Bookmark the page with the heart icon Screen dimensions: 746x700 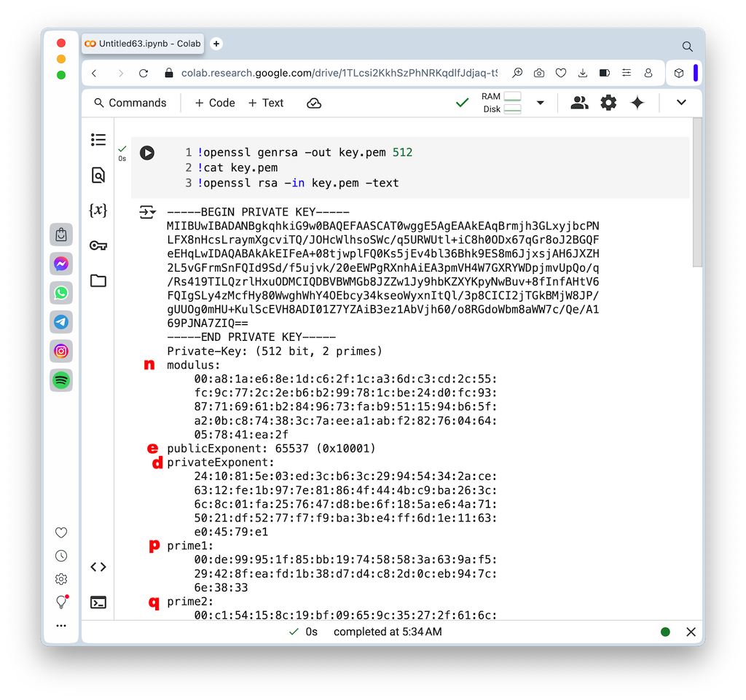coord(561,74)
